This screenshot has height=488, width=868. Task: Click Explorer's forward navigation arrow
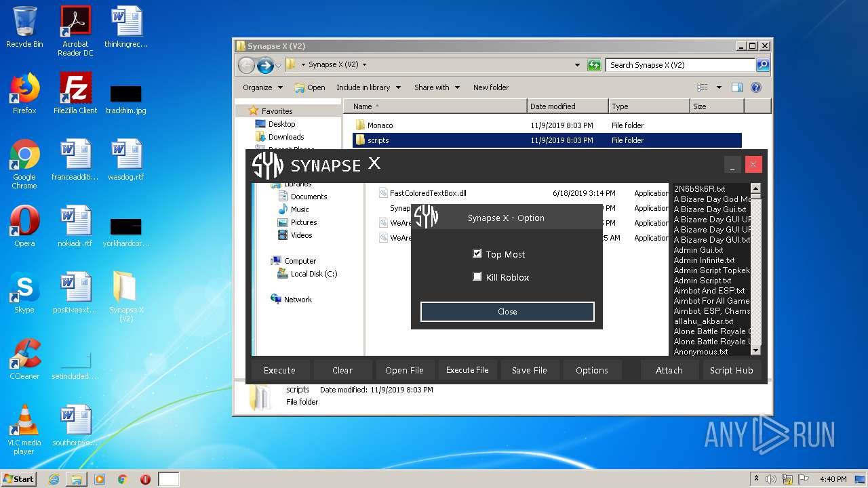[x=265, y=65]
